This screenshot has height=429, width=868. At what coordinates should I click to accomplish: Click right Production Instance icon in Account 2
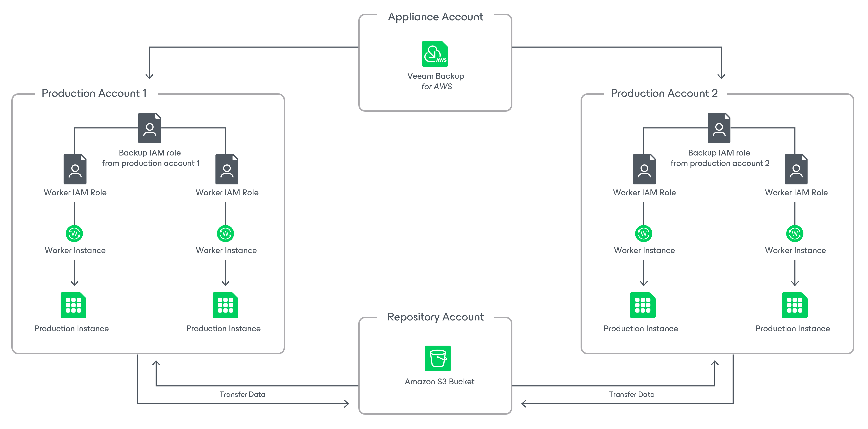pos(795,305)
